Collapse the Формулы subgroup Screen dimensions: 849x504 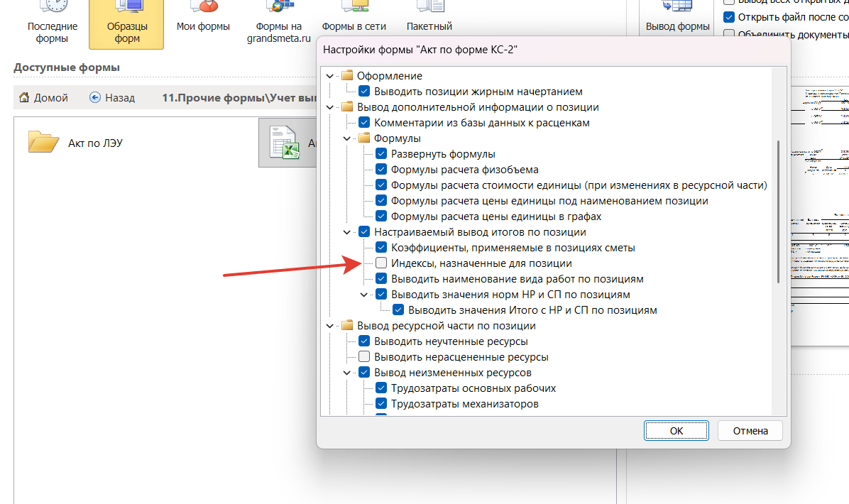pos(347,138)
